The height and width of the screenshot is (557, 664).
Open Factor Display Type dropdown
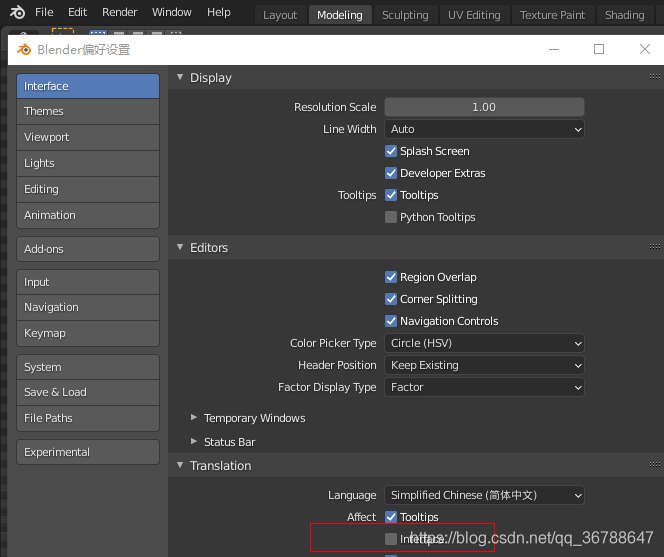click(484, 387)
